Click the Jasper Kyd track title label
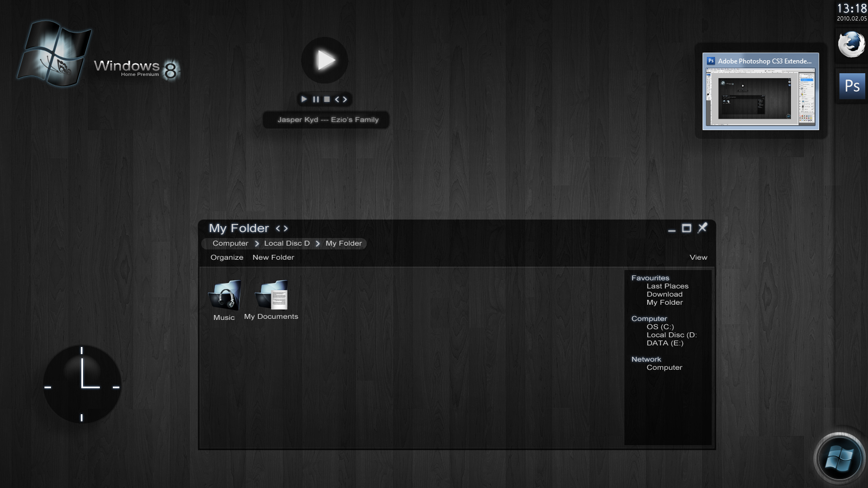 [x=328, y=120]
